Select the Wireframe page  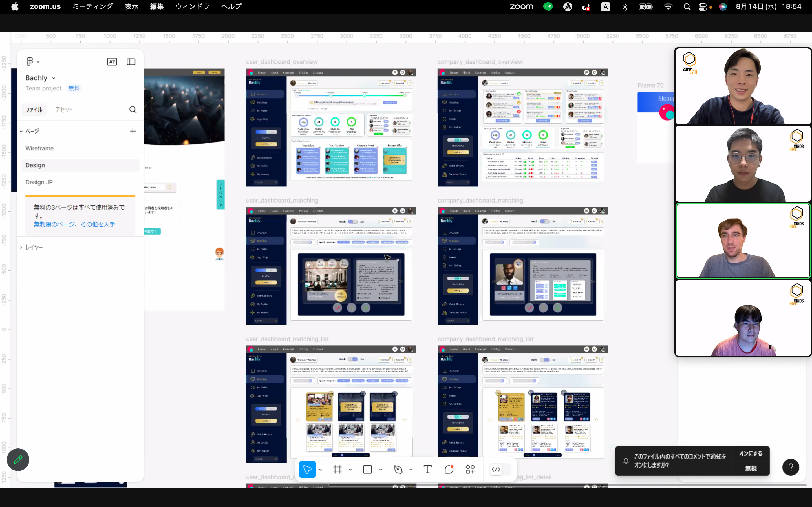tap(39, 148)
